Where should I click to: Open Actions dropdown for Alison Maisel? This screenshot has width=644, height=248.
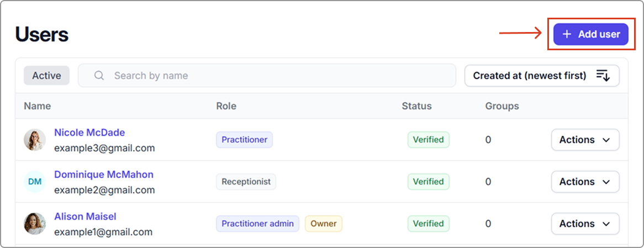585,224
